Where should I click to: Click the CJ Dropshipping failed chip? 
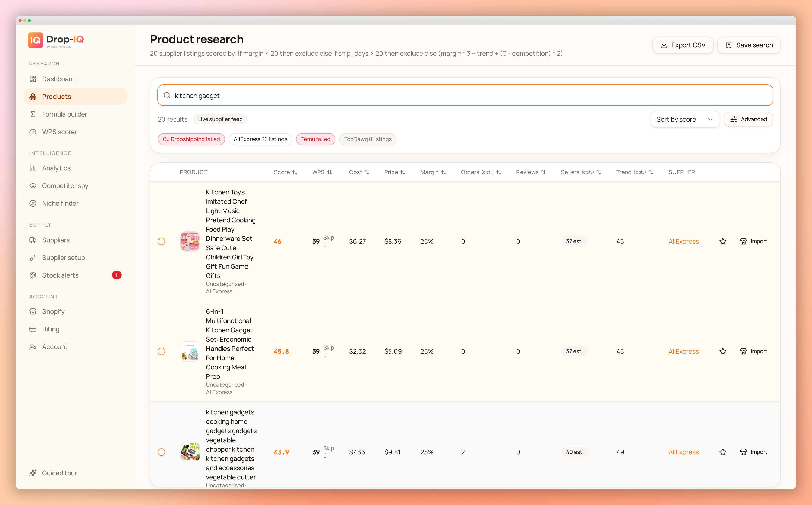coord(191,139)
